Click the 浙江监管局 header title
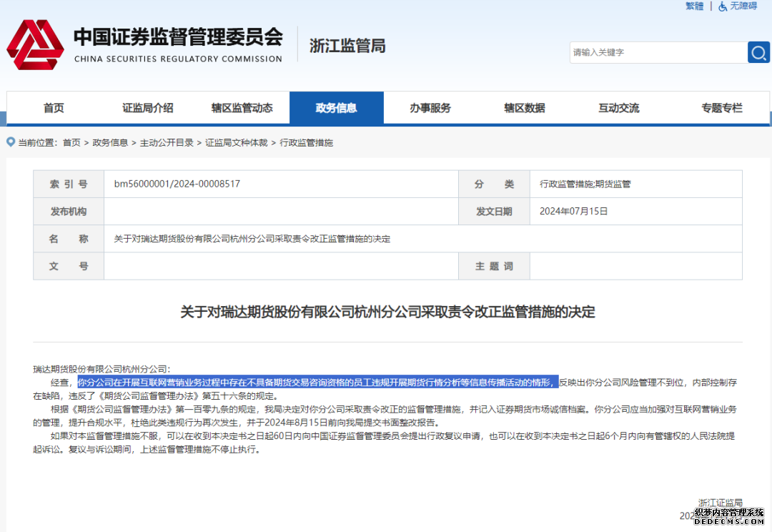 tap(347, 46)
